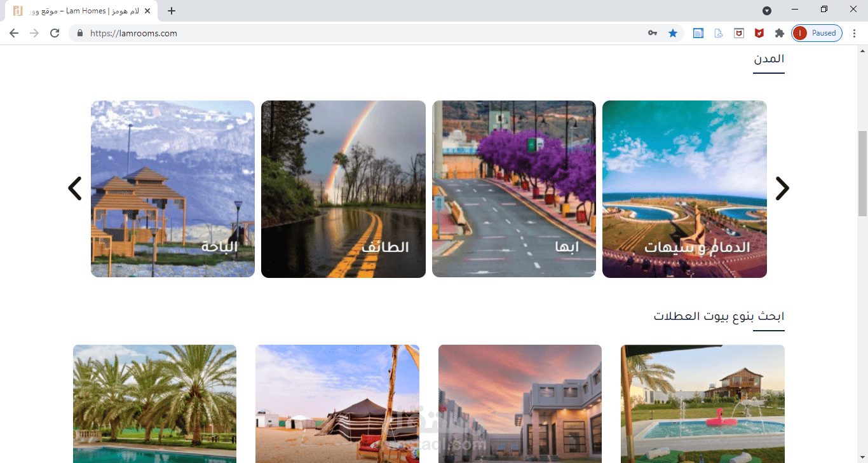This screenshot has width=868, height=463.
Task: Minimize the Chrome window
Action: [x=795, y=10]
